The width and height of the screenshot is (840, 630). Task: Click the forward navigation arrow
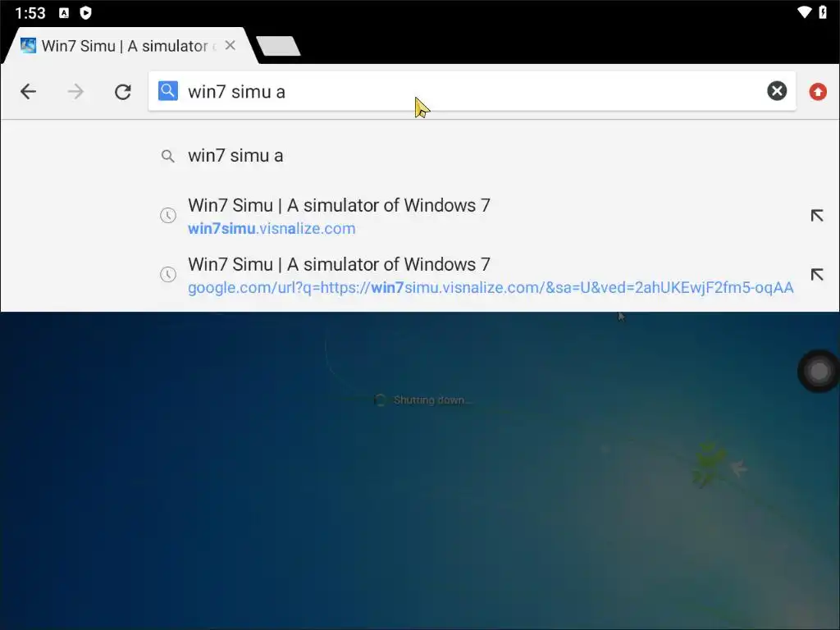75,92
